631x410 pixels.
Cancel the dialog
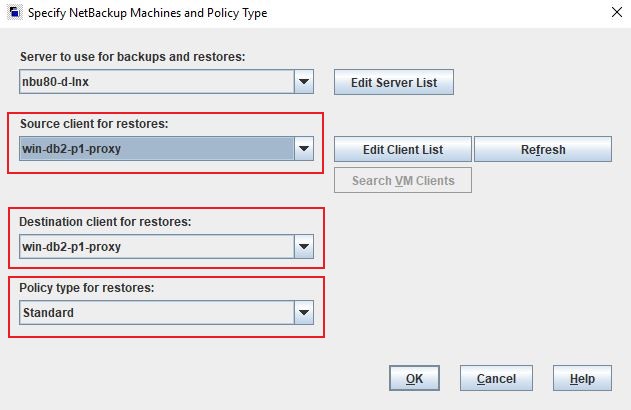pyautogui.click(x=496, y=379)
